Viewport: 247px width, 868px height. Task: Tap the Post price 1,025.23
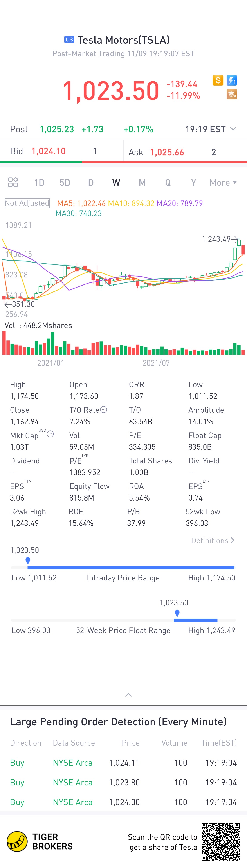point(57,129)
